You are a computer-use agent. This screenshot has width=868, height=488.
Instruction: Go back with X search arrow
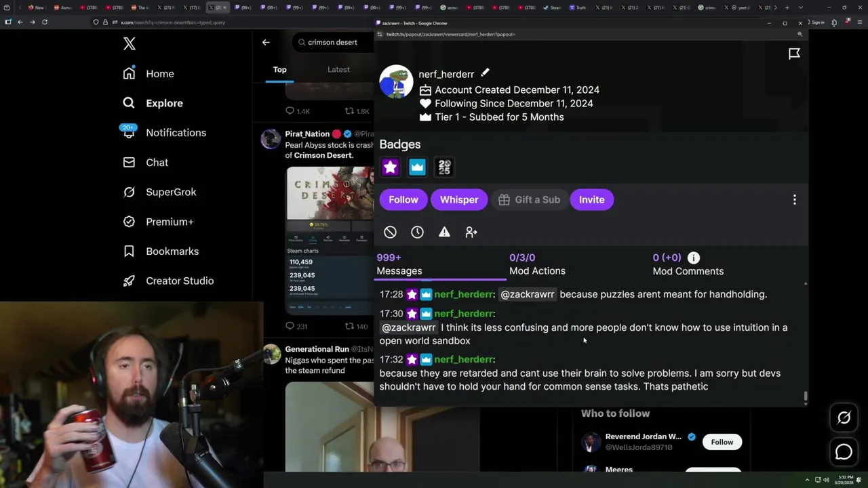coord(266,42)
